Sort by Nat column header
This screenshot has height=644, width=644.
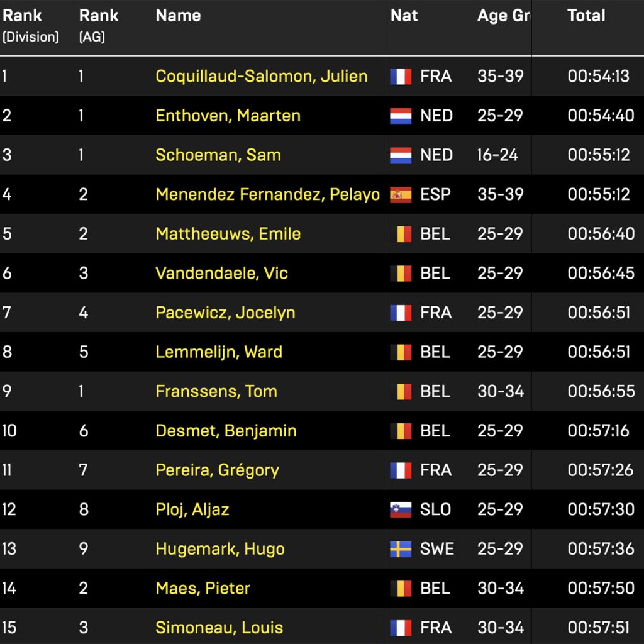tap(404, 16)
